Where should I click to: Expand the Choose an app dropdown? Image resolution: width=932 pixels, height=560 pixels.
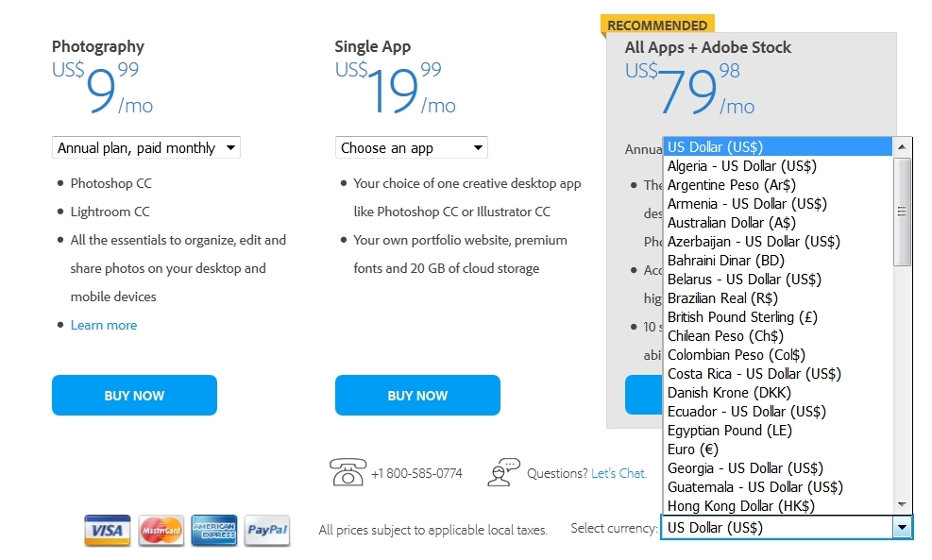[x=411, y=147]
